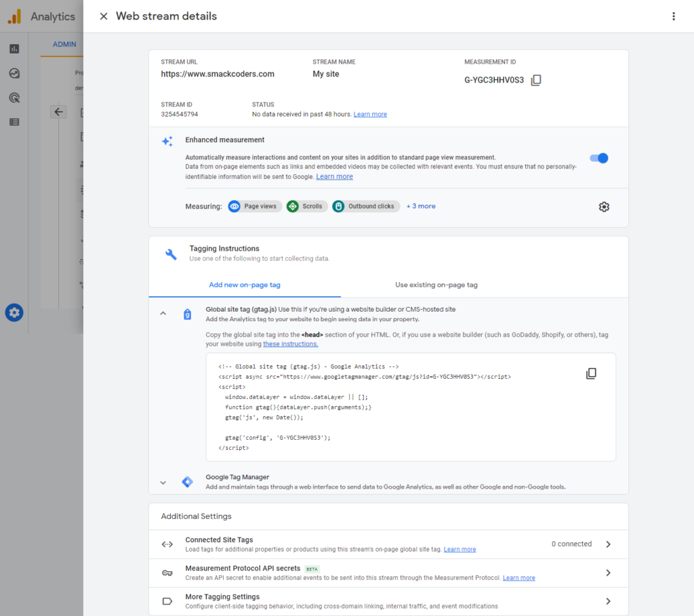This screenshot has height=616, width=694.
Task: Open the Explore sidebar icon
Action: (14, 73)
